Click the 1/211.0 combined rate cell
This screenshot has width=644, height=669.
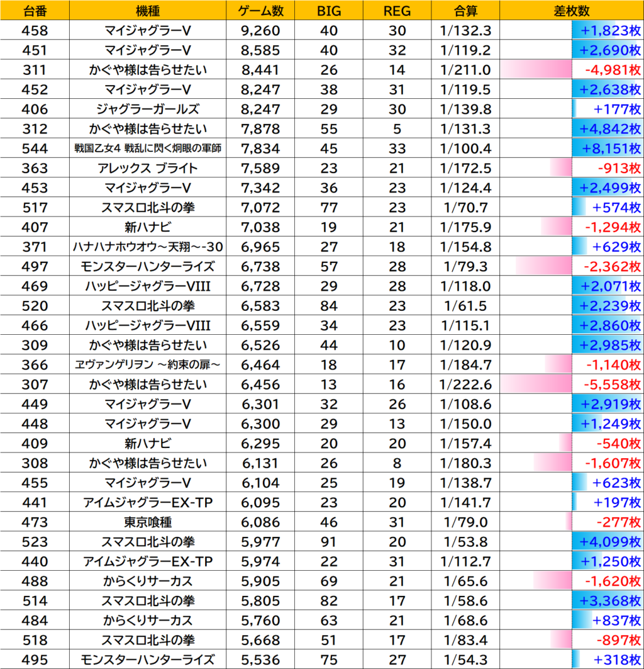pyautogui.click(x=465, y=70)
